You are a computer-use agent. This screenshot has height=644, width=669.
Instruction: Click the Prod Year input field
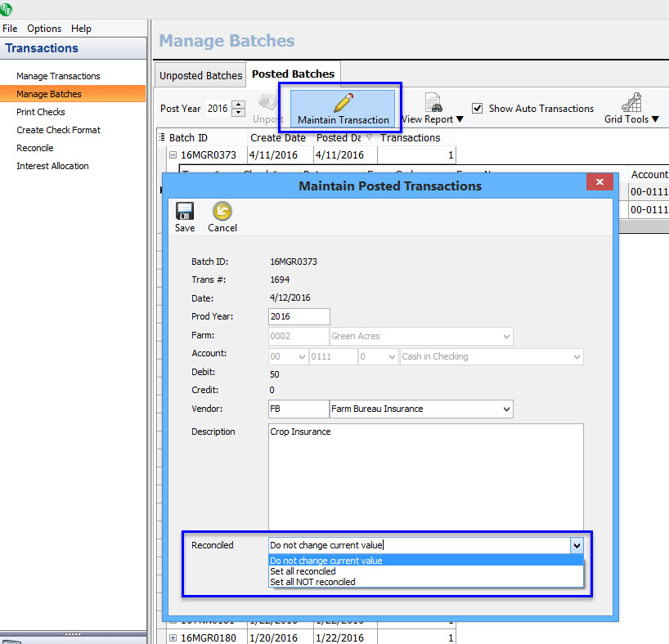299,316
